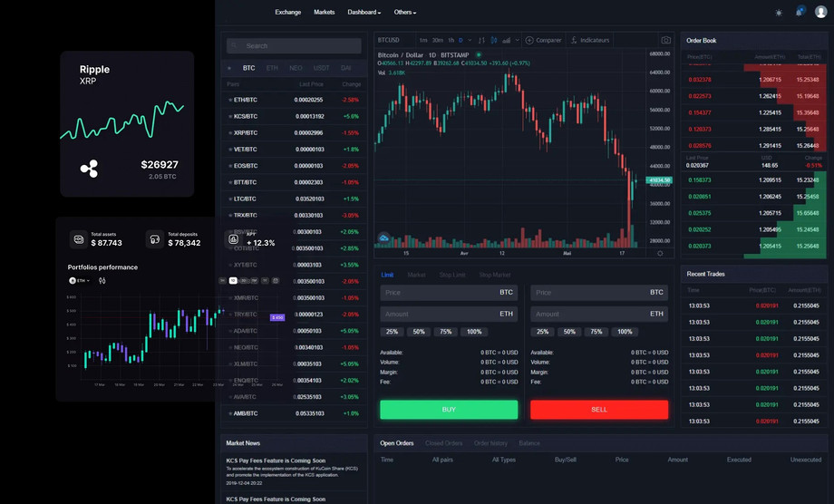Screen dimensions: 834x504
Task: Click the Total assets wallet icon
Action: [x=79, y=240]
